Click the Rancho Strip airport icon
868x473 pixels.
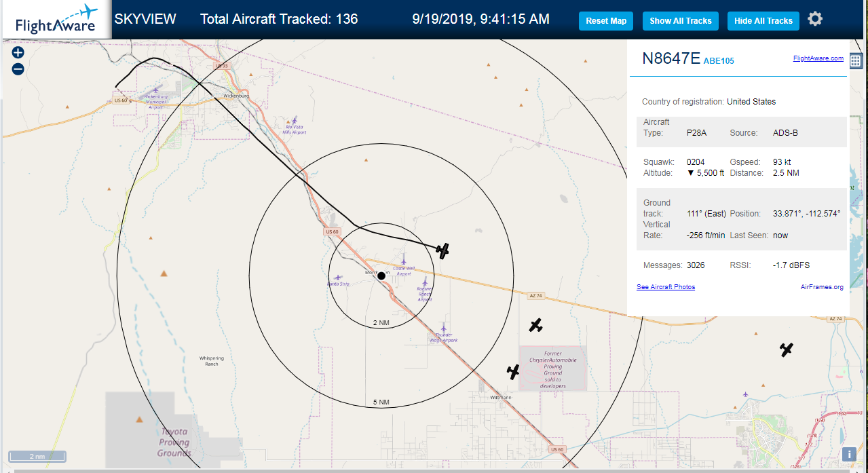pyautogui.click(x=338, y=278)
